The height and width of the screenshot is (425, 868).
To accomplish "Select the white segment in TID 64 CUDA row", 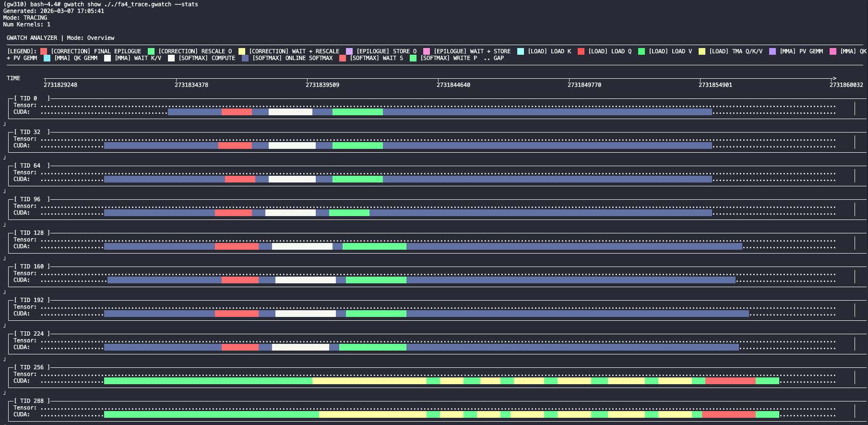I will tap(292, 179).
